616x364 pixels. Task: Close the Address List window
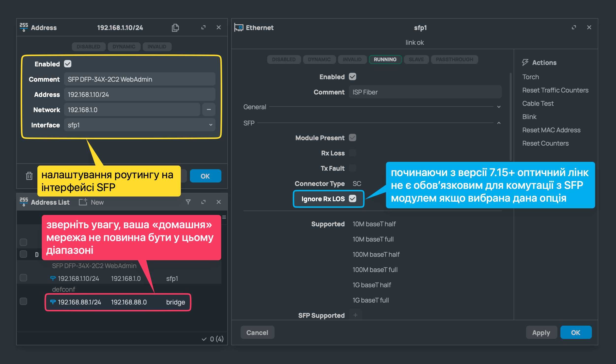pos(218,202)
